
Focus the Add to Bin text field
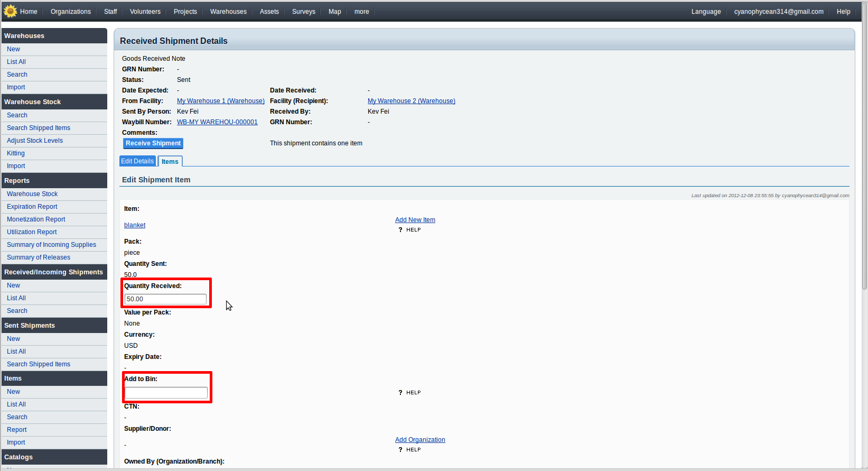point(166,393)
